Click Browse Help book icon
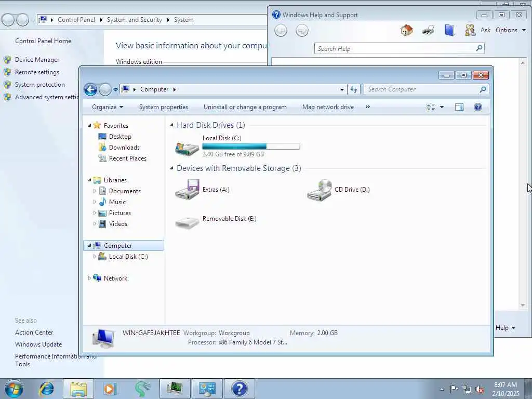532x399 pixels. point(449,30)
